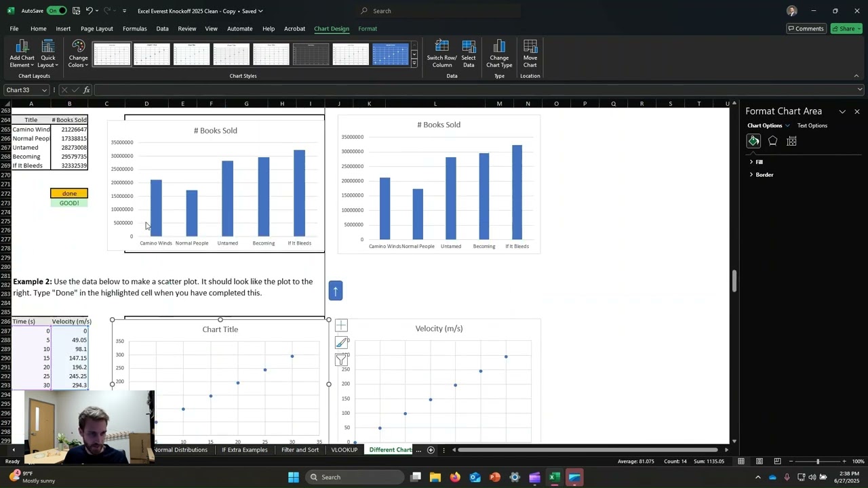Screen dimensions: 868x488
Task: Close the Format Chart Area pane
Action: pos(857,111)
